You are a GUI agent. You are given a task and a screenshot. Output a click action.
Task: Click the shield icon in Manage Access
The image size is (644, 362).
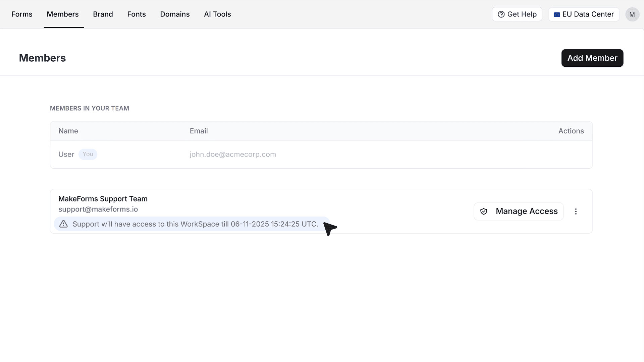tap(484, 211)
